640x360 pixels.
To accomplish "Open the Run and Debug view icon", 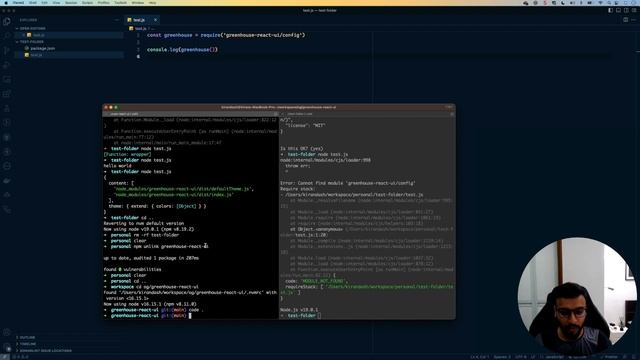I will click(7, 65).
